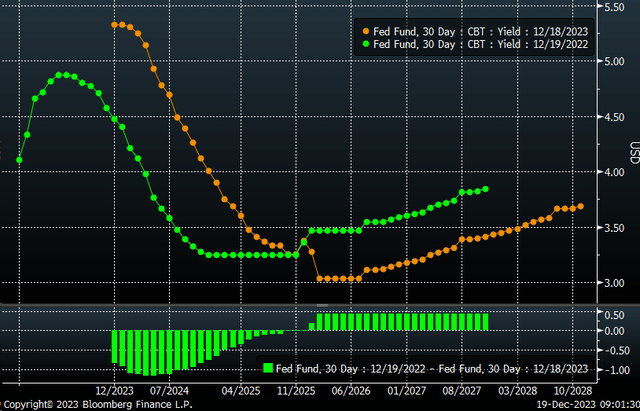
Task: Click the USD axis unit label
Action: point(634,153)
